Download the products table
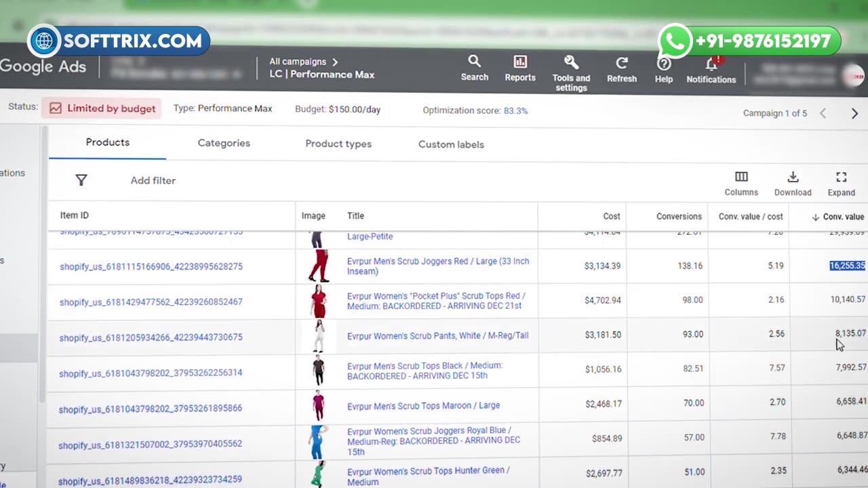Viewport: 868px width, 488px height. tap(793, 184)
